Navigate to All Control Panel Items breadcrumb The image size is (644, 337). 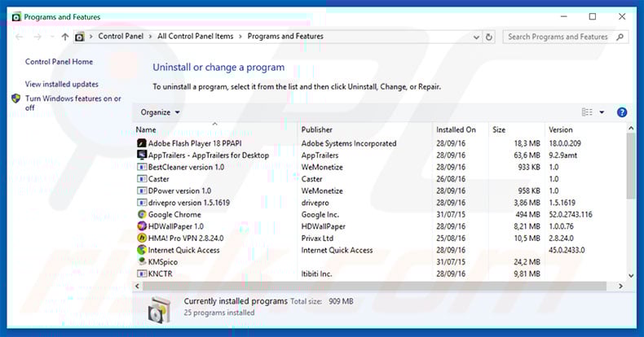pos(196,36)
